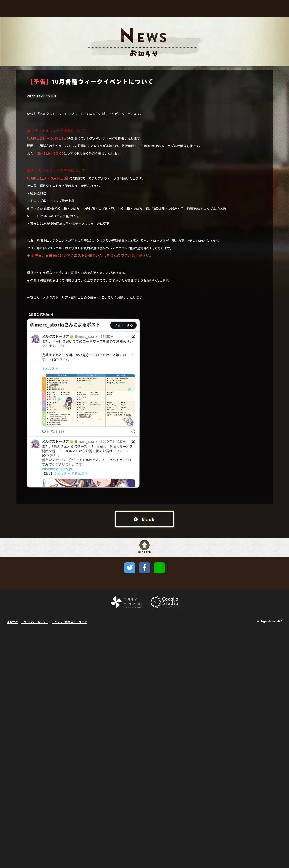
Task: Click the X logo on 1月30日 post
Action: [133, 337]
